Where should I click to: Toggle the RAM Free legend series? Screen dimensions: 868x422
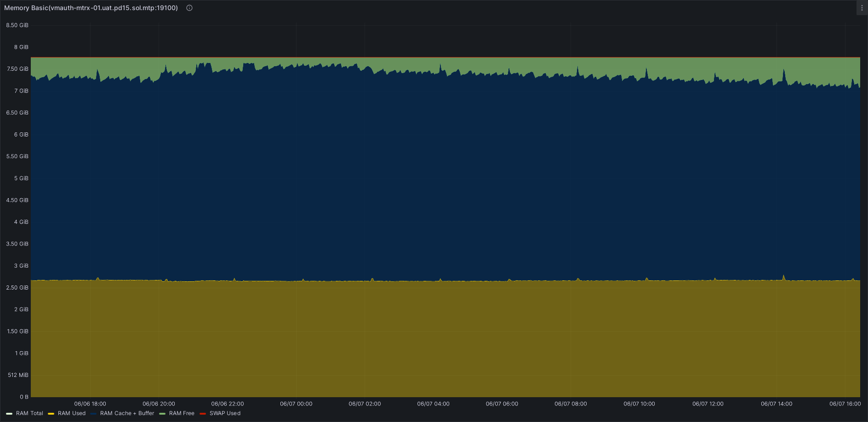tap(182, 413)
